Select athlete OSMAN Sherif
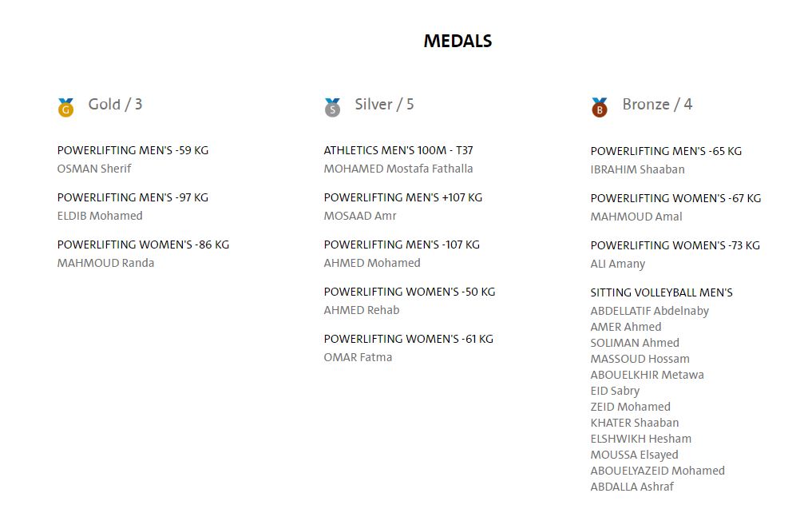Image resolution: width=812 pixels, height=517 pixels. [94, 169]
